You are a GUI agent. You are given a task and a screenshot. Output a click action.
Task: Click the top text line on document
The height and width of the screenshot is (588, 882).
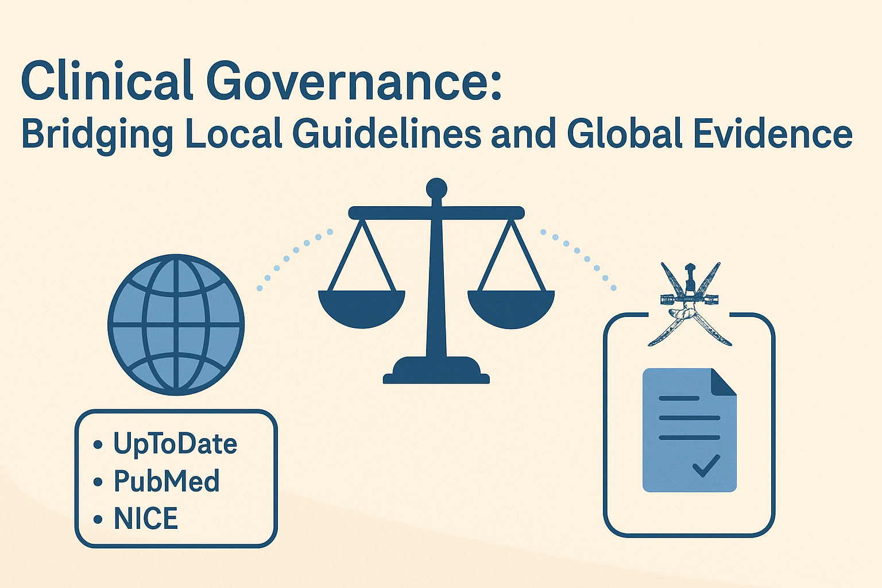point(679,398)
